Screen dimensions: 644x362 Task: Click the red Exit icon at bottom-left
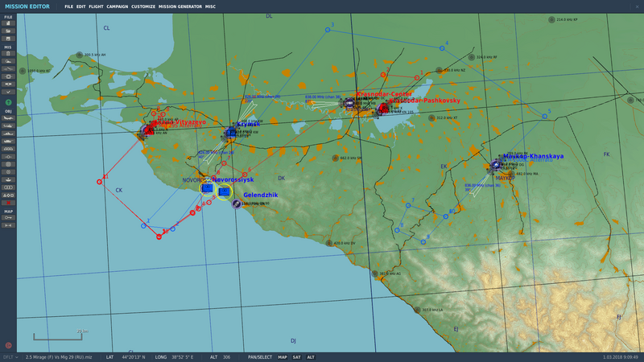8,345
